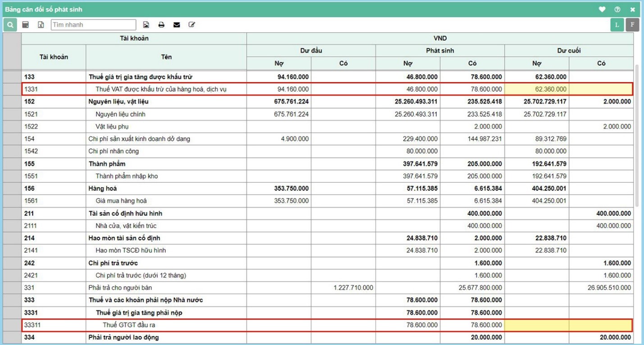
Task: Close the Bảng cân đối số phát sinh window
Action: point(632,9)
